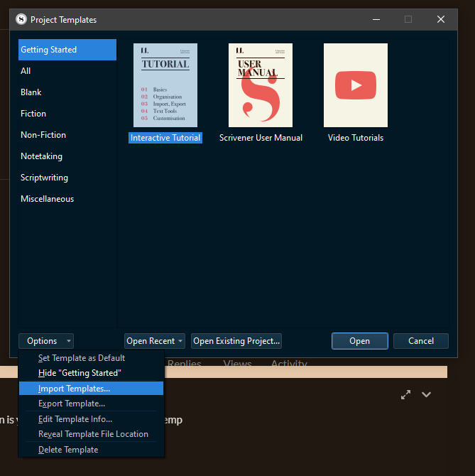Select the Miscellaneous category
This screenshot has height=476, width=475.
point(67,199)
